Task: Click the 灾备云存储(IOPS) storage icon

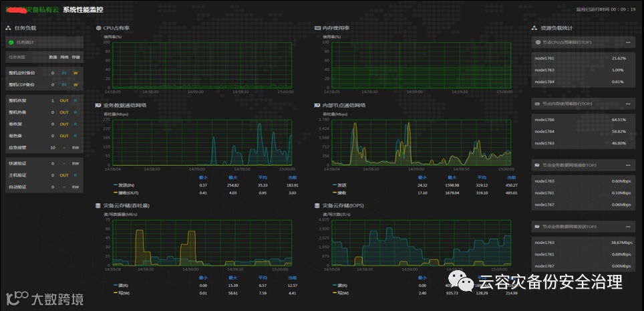Action: pyautogui.click(x=317, y=205)
